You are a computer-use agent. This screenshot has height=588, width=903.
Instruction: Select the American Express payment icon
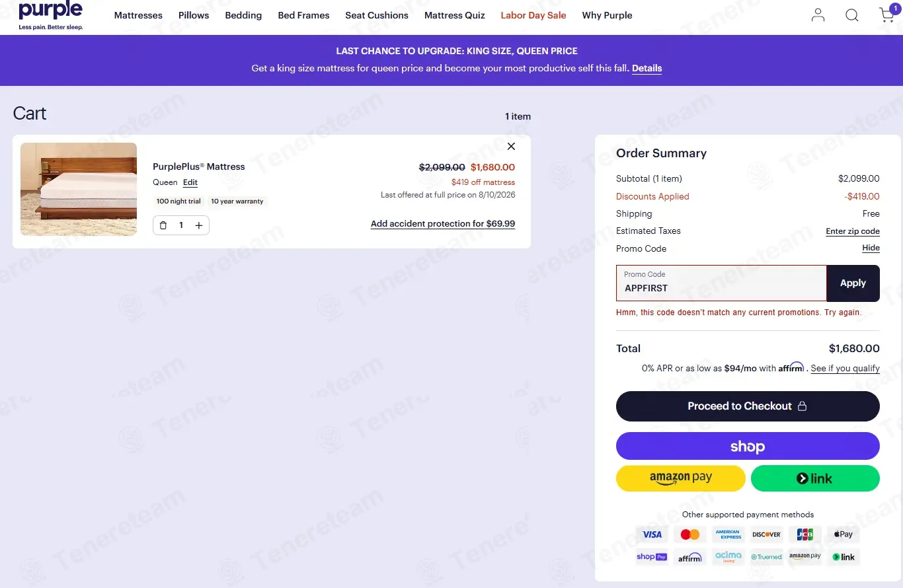(x=728, y=534)
